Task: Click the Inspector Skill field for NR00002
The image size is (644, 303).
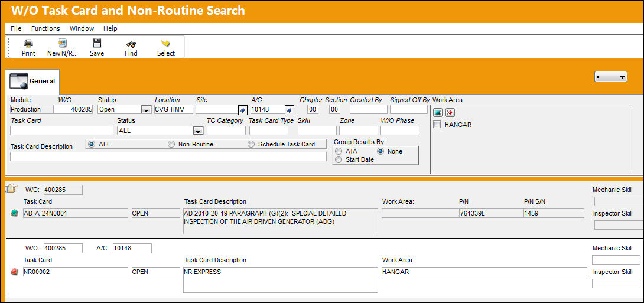Action: pyautogui.click(x=616, y=284)
